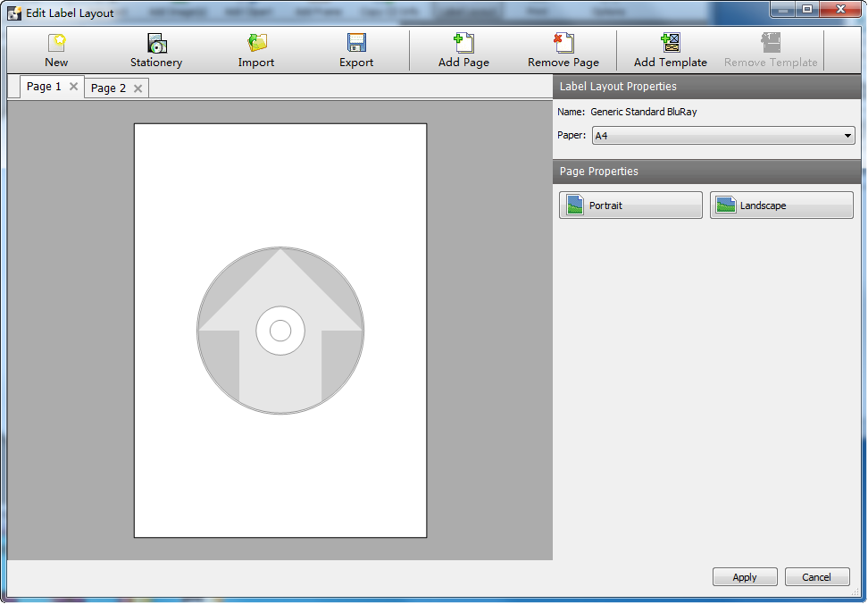Add a page with Add Page icon
Screen dimensions: 868x604
click(463, 43)
